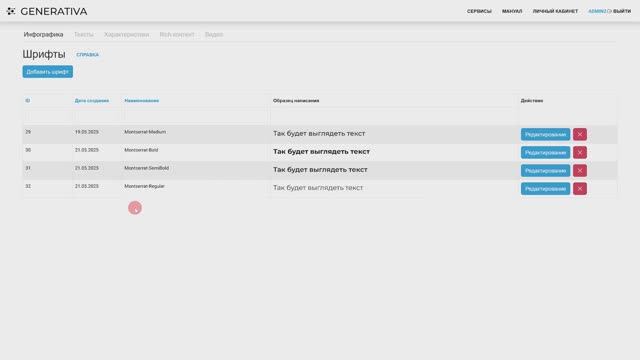Switch to the Инфографика tab

(x=43, y=35)
